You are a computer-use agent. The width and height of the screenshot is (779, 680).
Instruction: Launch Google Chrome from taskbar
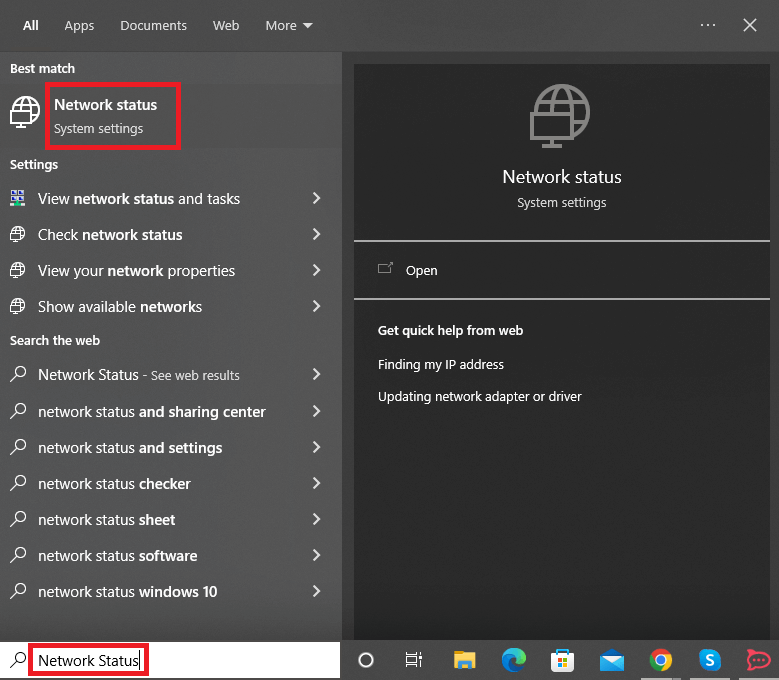click(660, 660)
